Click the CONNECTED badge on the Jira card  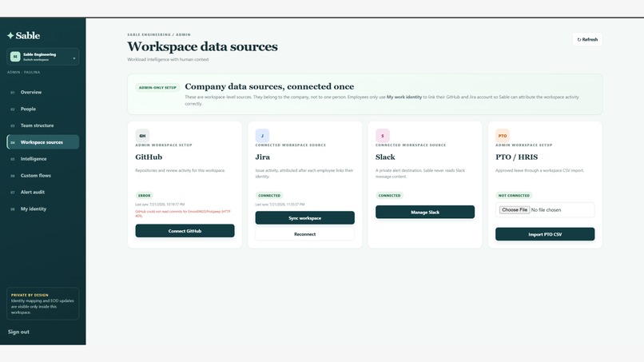269,196
